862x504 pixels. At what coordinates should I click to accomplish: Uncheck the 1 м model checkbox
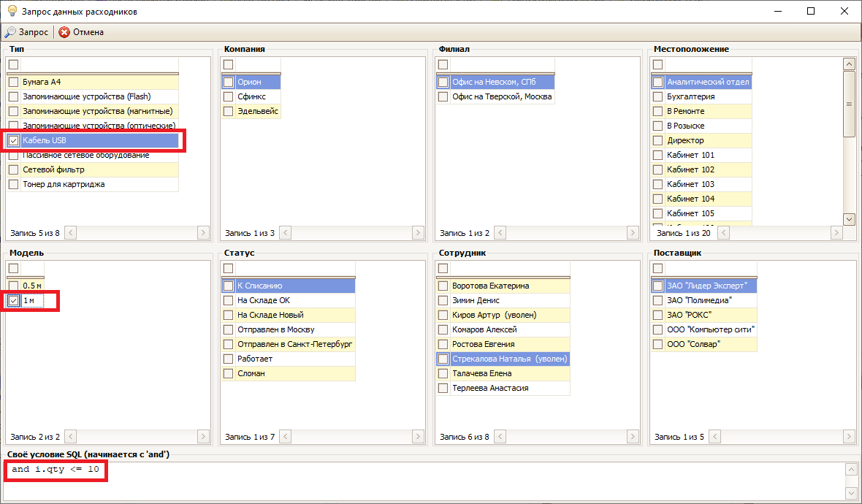[x=14, y=301]
